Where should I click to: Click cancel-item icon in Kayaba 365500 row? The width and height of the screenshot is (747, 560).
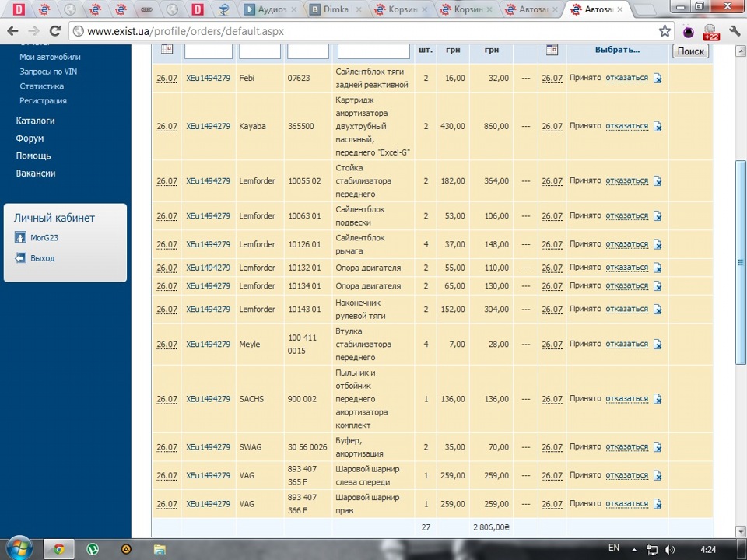click(658, 126)
